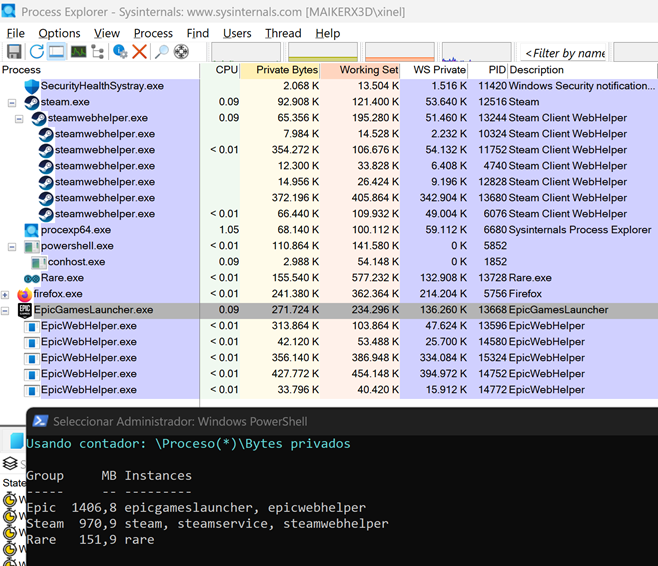Open the I/O history mini graph
This screenshot has width=658, height=566.
click(x=477, y=52)
